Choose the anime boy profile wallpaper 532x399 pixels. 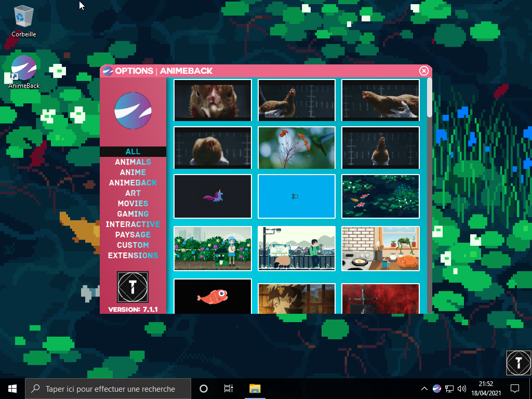coord(297,299)
